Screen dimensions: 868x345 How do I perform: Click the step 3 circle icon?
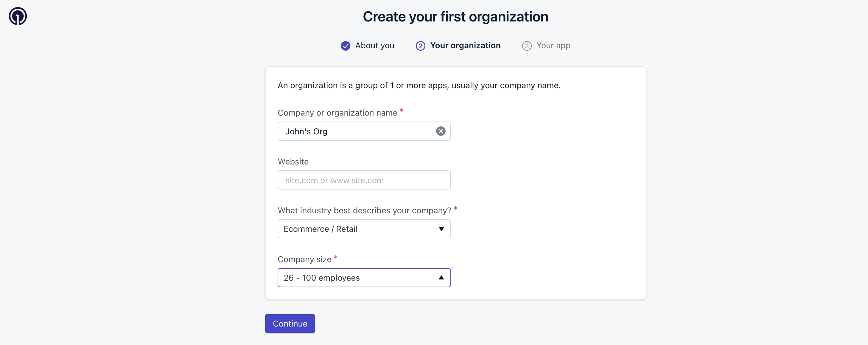click(x=527, y=46)
